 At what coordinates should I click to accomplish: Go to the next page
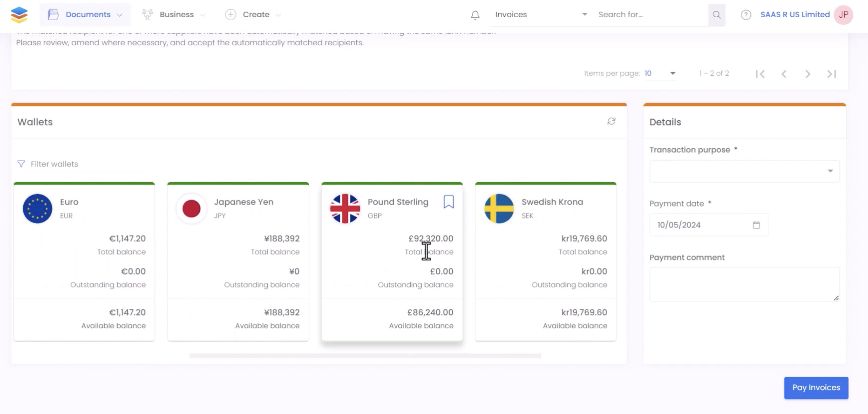(808, 74)
